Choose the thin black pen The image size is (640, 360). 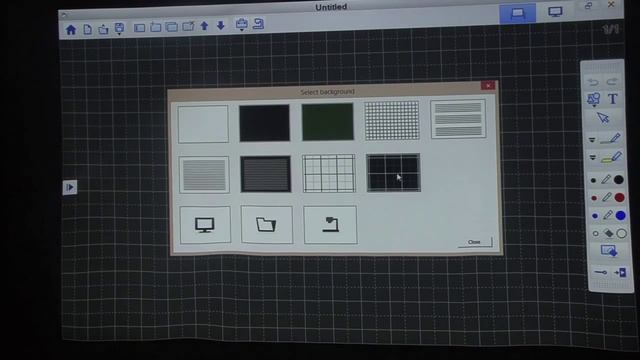click(593, 180)
